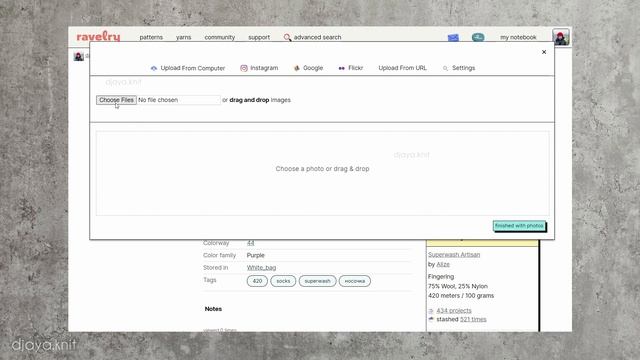This screenshot has height=360, width=640.
Task: Click the Choose Files button
Action: coord(116,100)
